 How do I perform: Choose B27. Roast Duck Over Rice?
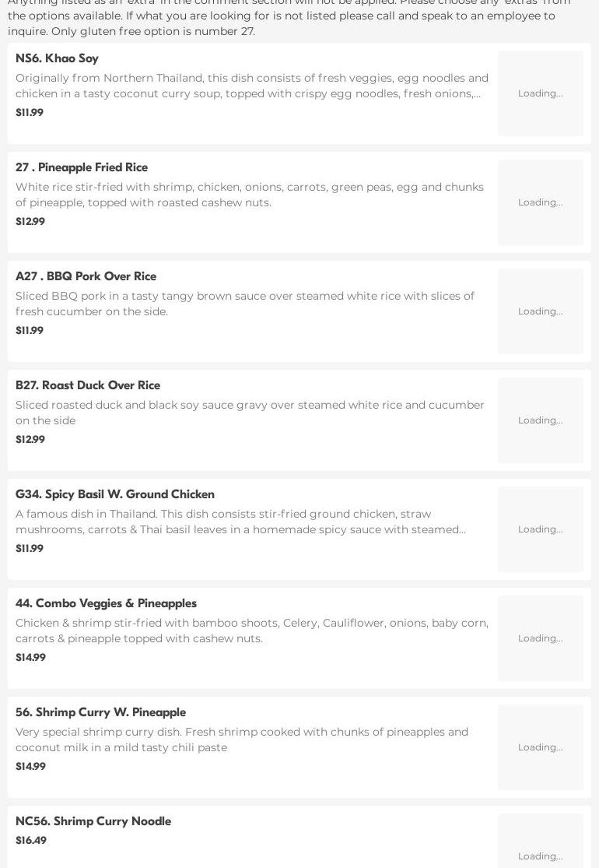pos(88,385)
